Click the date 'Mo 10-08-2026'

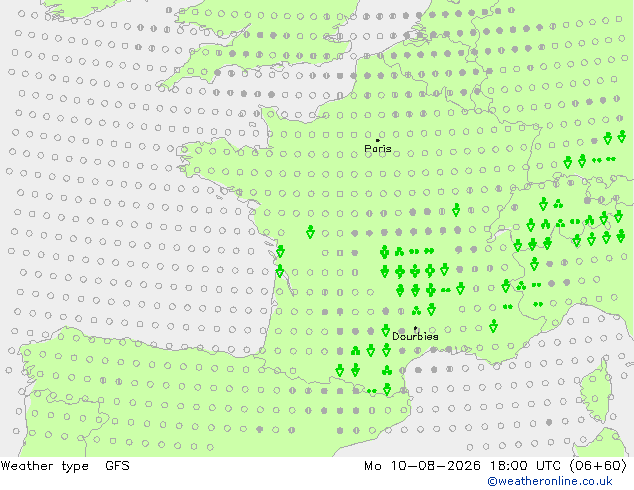(x=422, y=466)
